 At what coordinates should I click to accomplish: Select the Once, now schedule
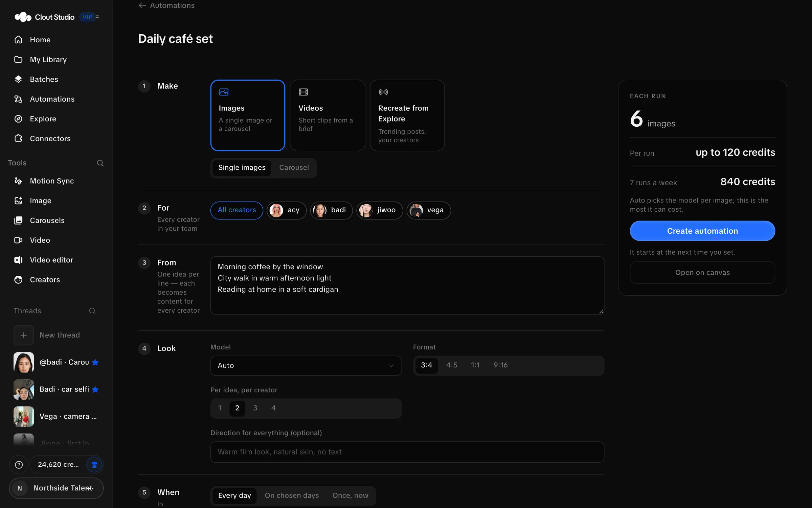point(350,495)
